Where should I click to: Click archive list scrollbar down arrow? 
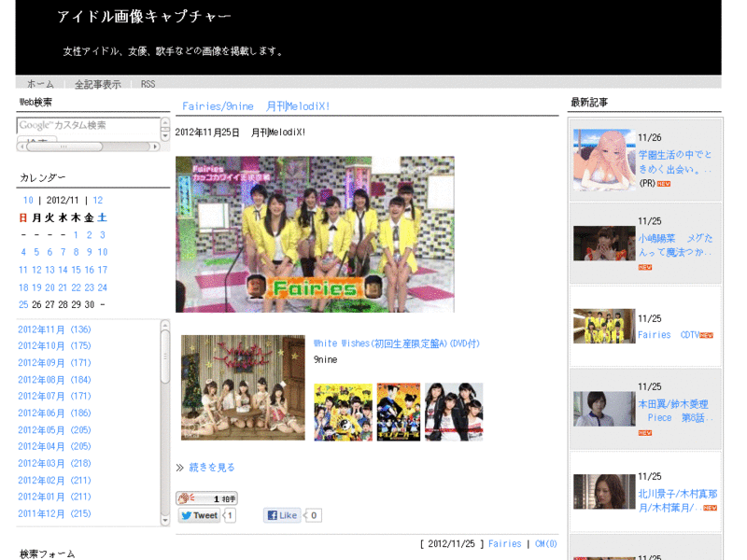[x=165, y=521]
